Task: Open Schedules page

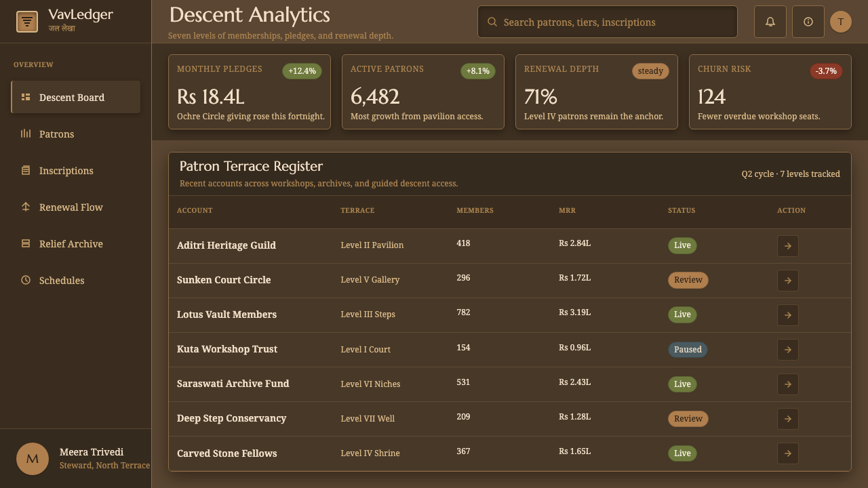Action: (76, 280)
